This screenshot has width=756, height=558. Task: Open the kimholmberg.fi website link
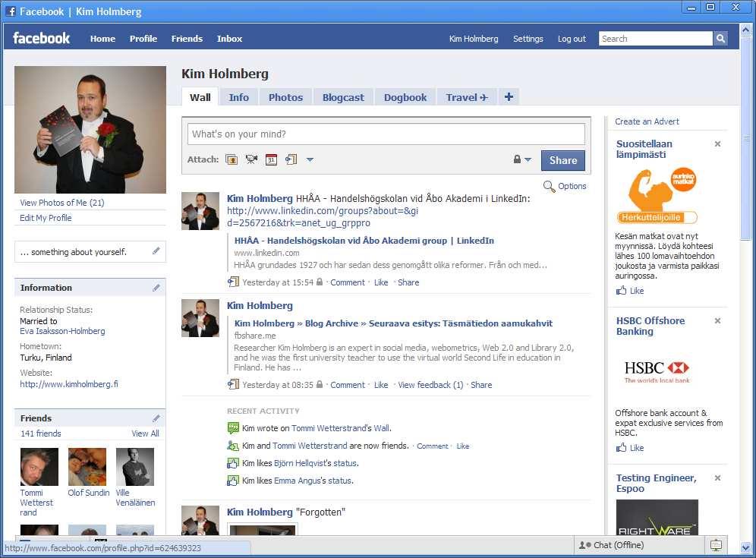(x=69, y=384)
